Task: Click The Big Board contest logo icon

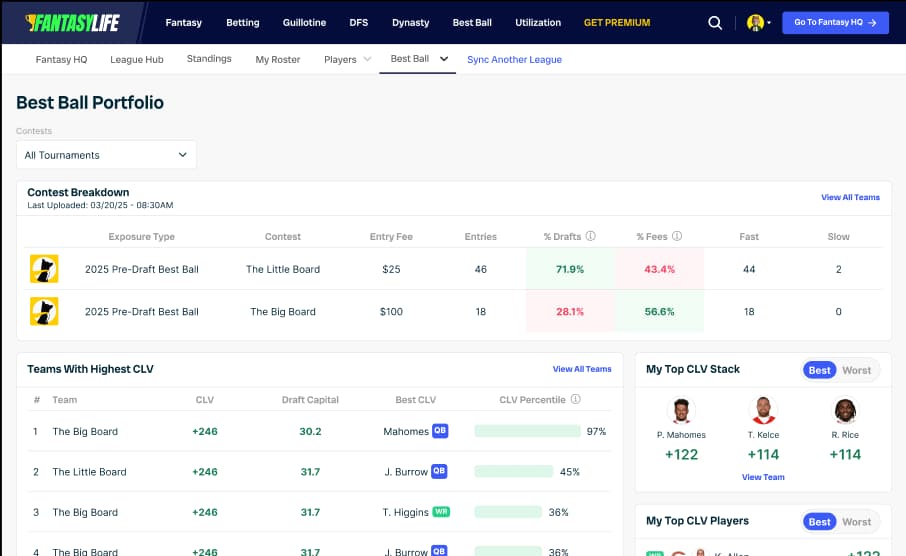Action: pos(44,311)
